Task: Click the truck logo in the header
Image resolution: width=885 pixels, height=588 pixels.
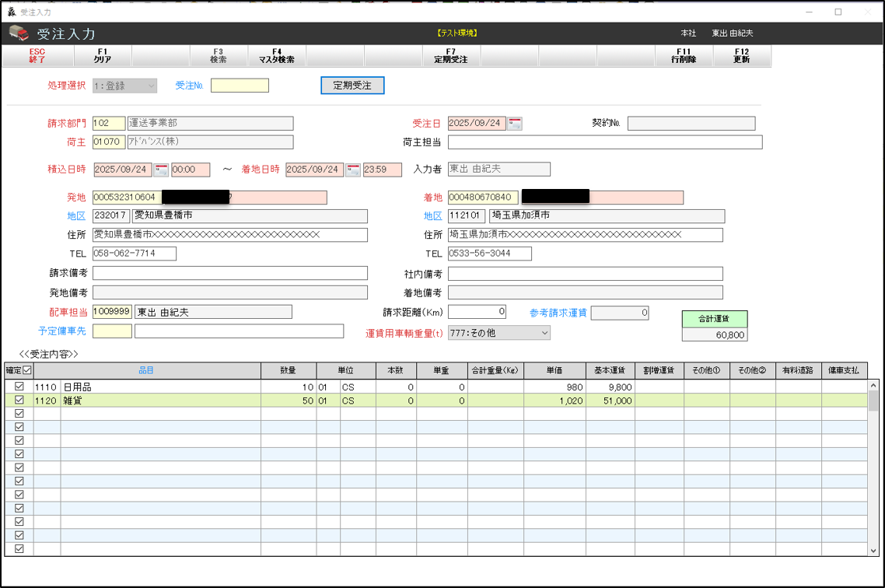Action: point(19,33)
